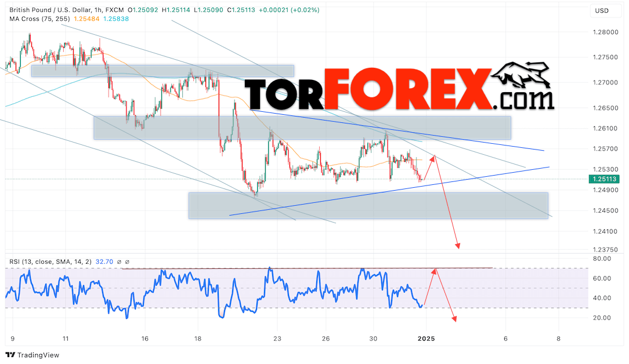Click the current price tag 1.25113
Image resolution: width=629 pixels, height=364 pixels.
[603, 179]
